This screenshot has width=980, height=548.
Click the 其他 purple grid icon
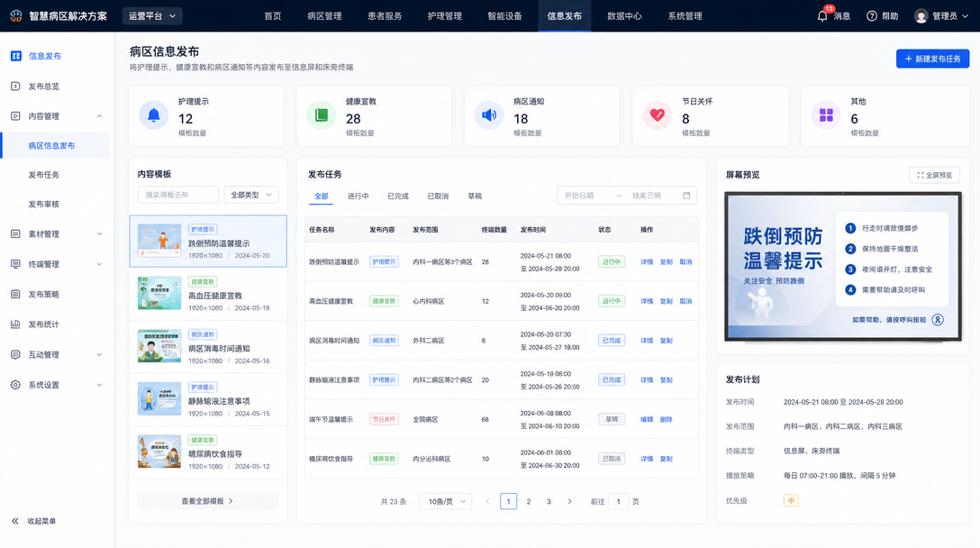826,115
